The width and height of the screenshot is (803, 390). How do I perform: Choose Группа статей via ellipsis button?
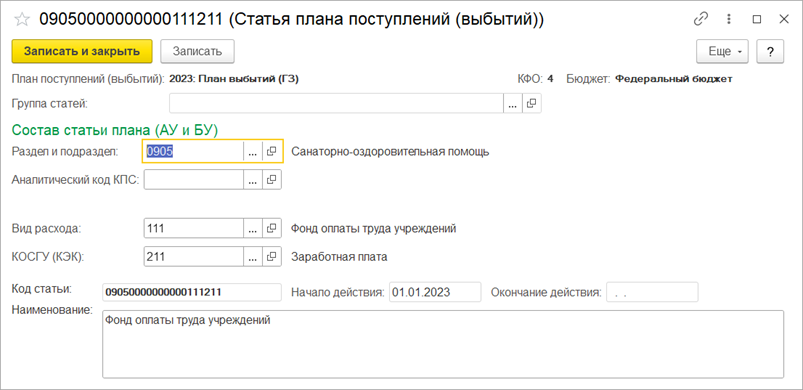[513, 103]
